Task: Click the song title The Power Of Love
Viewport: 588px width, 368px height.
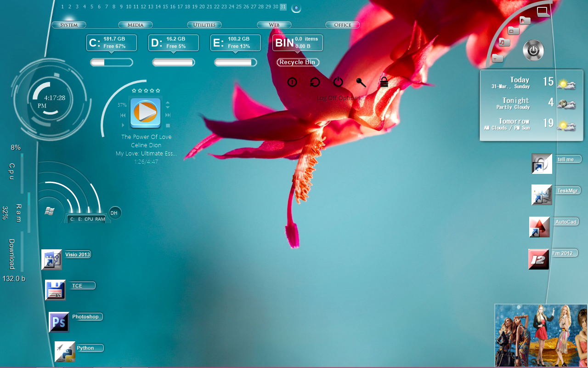Action: coord(146,137)
